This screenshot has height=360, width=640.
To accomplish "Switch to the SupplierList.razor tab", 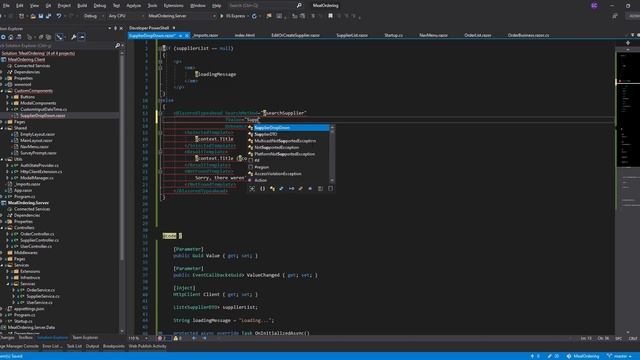I will click(x=352, y=36).
